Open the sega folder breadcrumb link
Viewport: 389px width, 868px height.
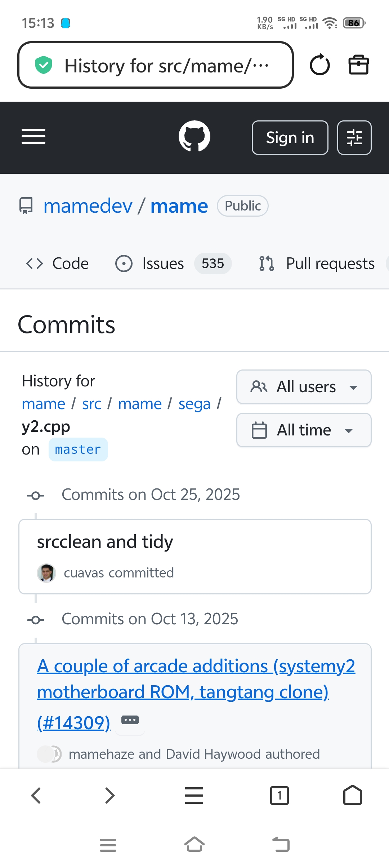194,404
